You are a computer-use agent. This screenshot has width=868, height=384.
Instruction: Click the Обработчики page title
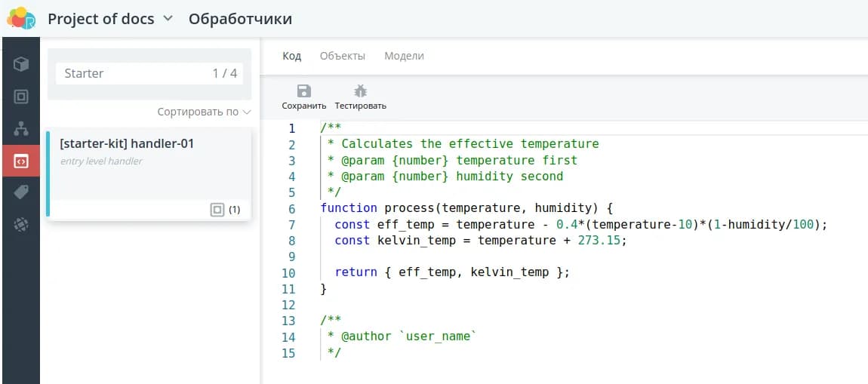(x=240, y=19)
